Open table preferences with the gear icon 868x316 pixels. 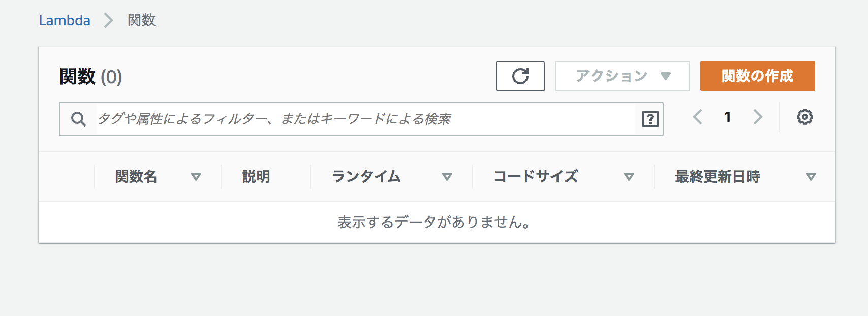point(804,117)
